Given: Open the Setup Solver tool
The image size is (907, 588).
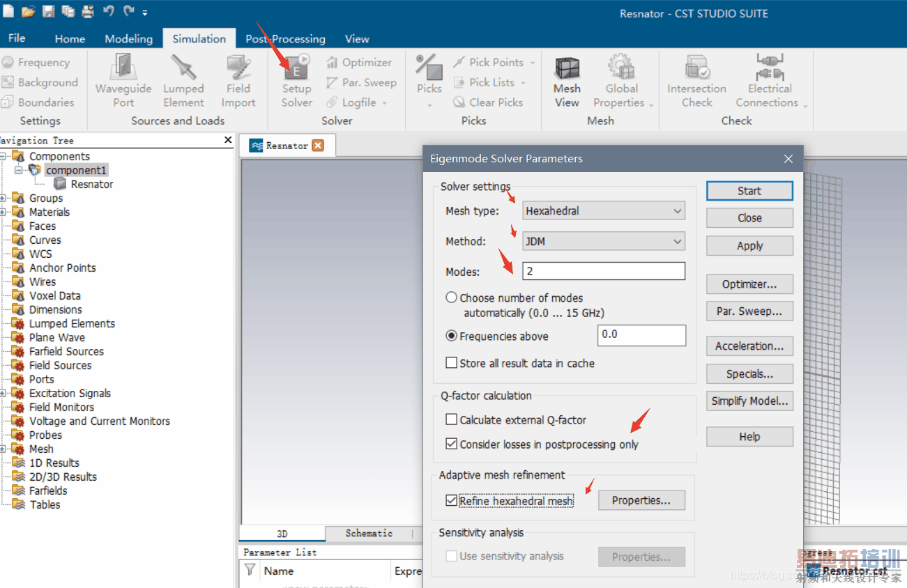Looking at the screenshot, I should click(297, 82).
